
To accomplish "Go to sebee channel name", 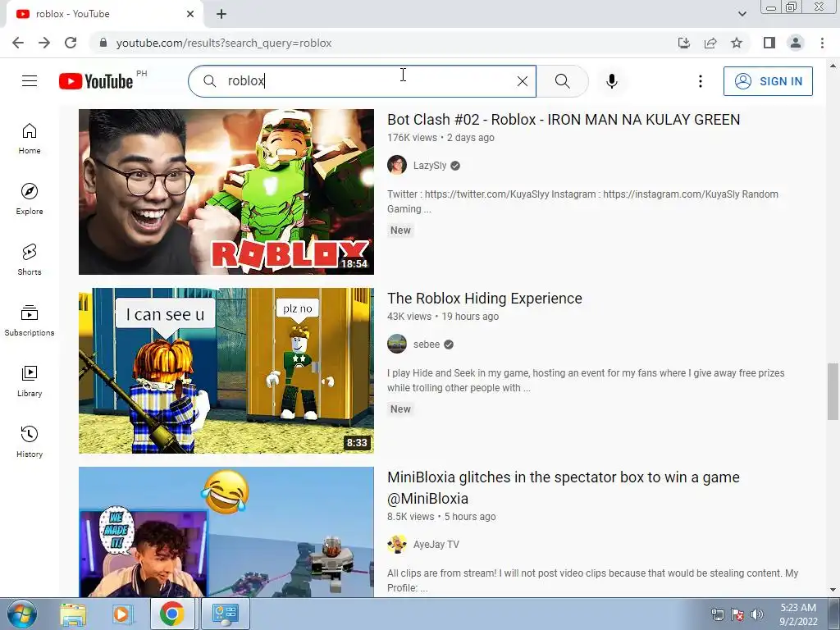I will 427,345.
